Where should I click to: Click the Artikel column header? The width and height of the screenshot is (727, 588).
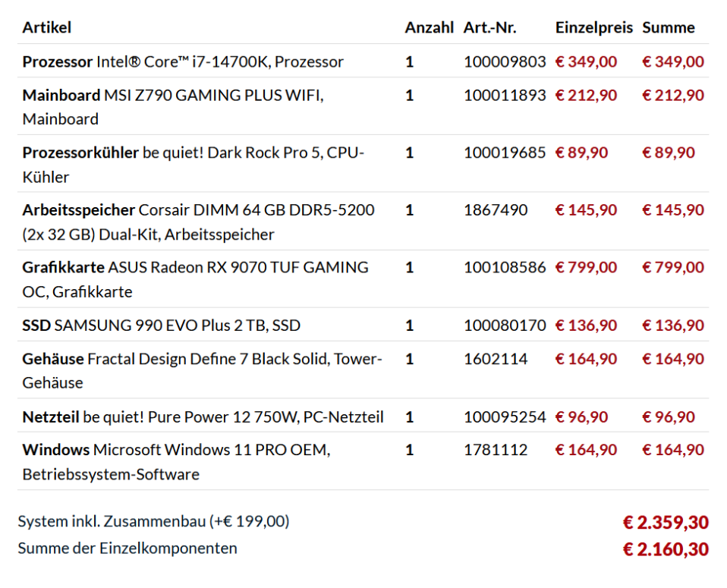coord(47,28)
